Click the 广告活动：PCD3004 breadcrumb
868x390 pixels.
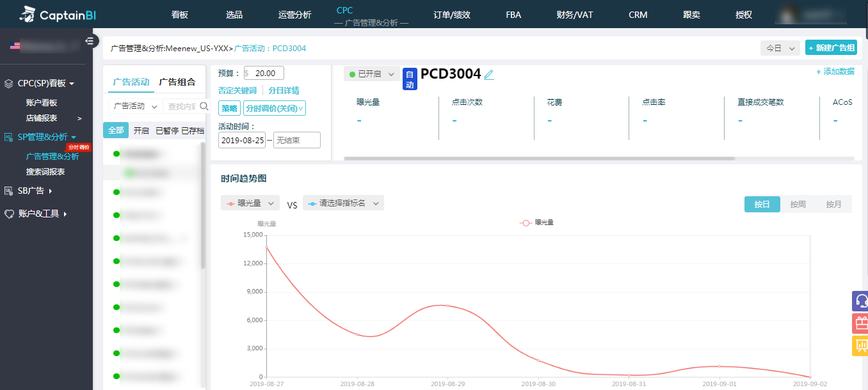pos(270,48)
